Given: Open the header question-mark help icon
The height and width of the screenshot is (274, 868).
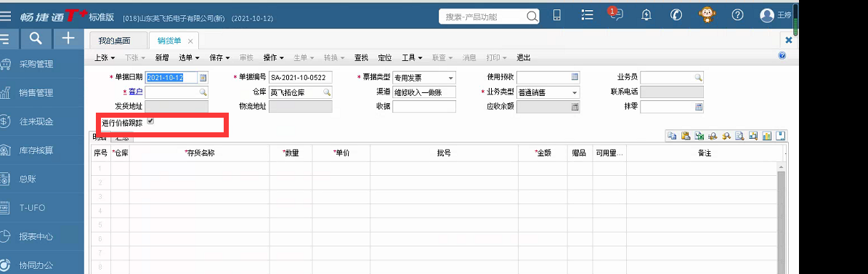Looking at the screenshot, I should pyautogui.click(x=737, y=15).
